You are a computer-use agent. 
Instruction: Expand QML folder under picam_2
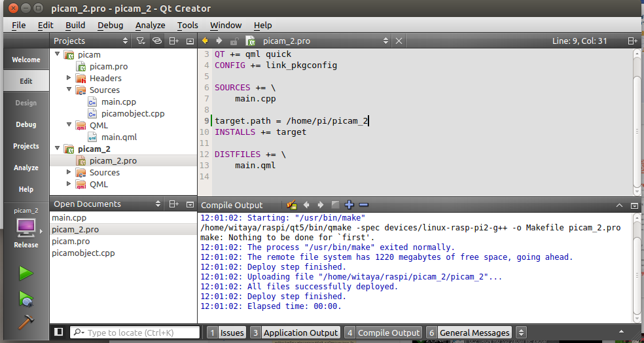pyautogui.click(x=69, y=184)
